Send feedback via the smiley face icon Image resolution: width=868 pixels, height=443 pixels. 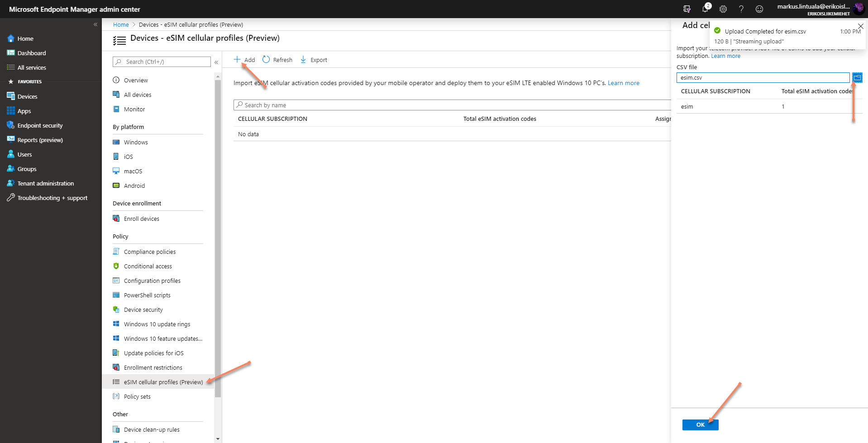click(759, 9)
